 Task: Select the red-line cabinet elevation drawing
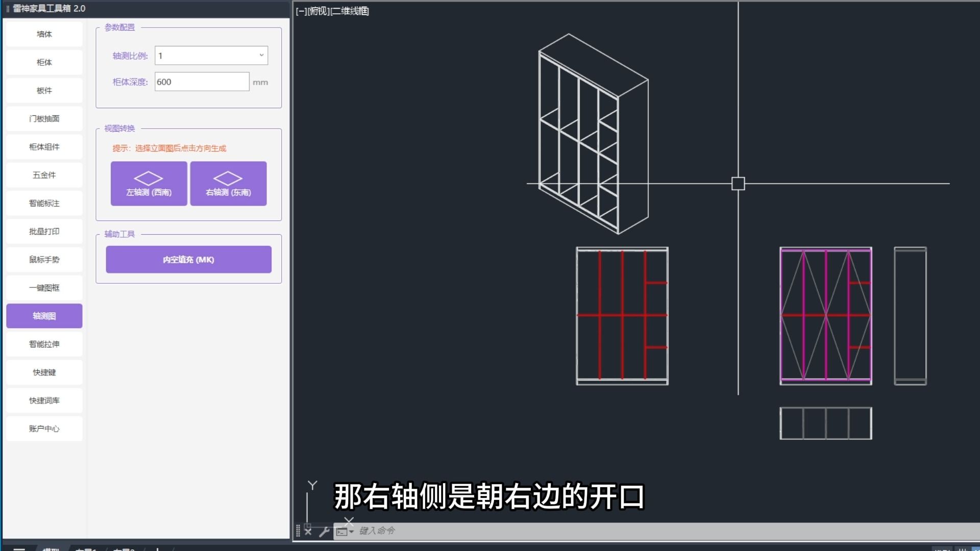pyautogui.click(x=622, y=316)
